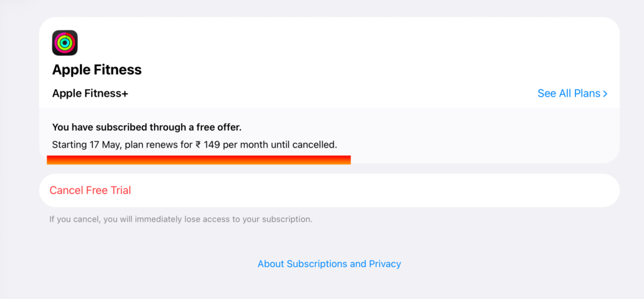The width and height of the screenshot is (644, 299).
Task: Open the See All Plans link
Action: click(x=569, y=94)
